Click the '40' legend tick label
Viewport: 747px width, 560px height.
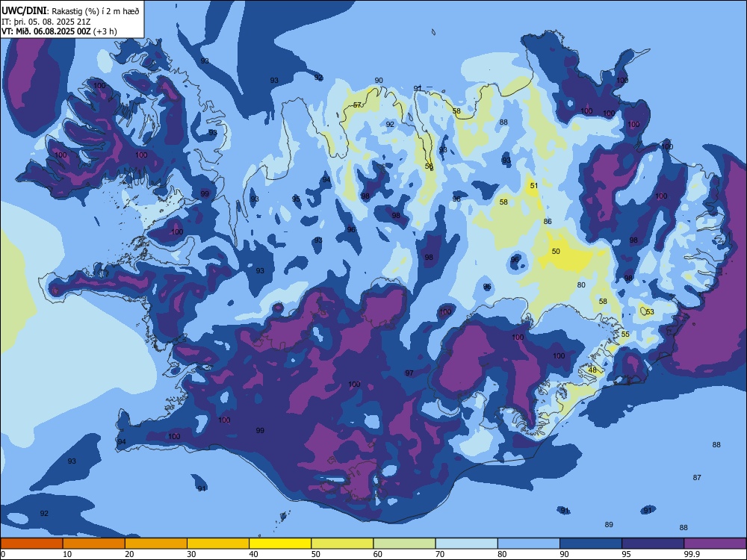253,554
